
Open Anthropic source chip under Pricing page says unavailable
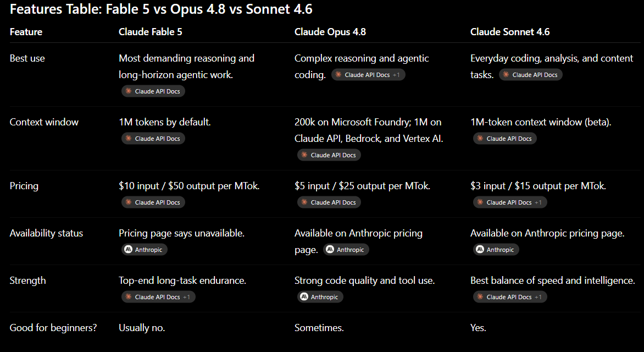pos(144,250)
